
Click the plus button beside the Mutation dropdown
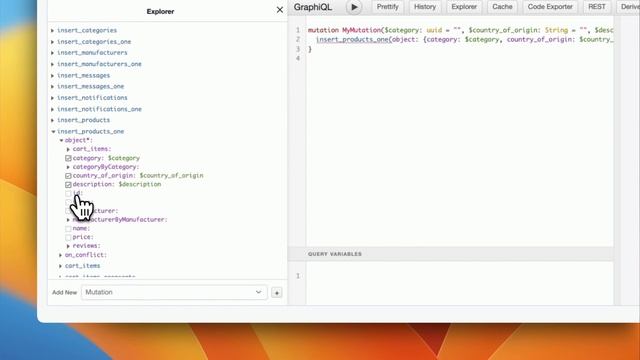pyautogui.click(x=276, y=293)
